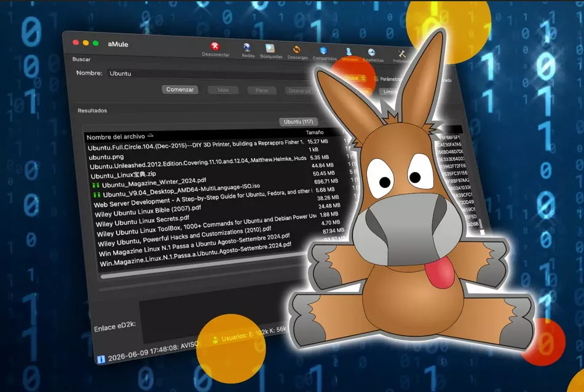
Task: Click the Tamaño column header
Action: (x=315, y=133)
